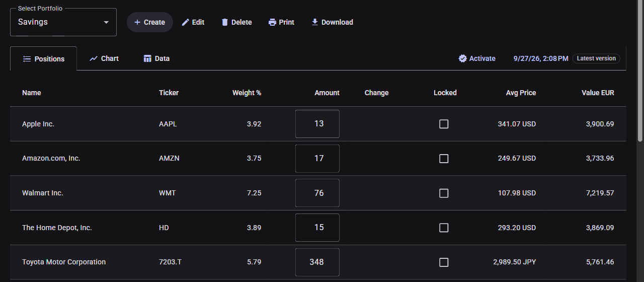
Task: Click the Amazon amount field showing 17
Action: tap(317, 159)
